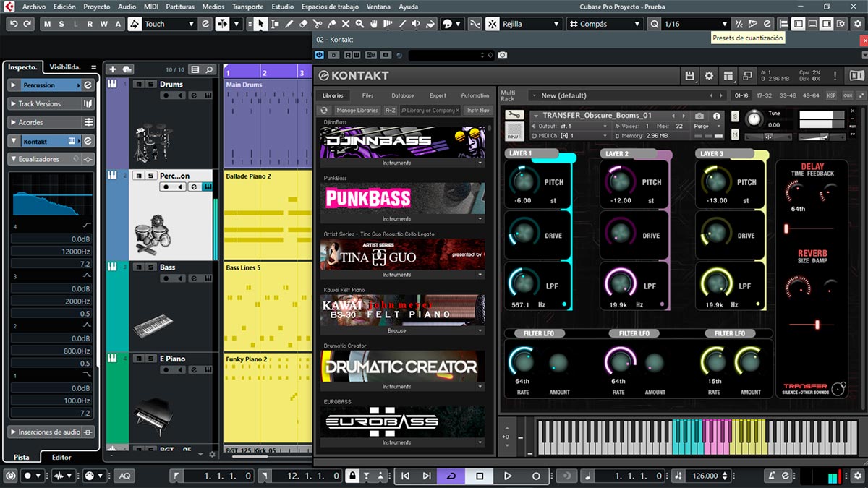This screenshot has width=868, height=488.
Task: Choose the Erase tool in Cubase toolbar
Action: tap(304, 24)
